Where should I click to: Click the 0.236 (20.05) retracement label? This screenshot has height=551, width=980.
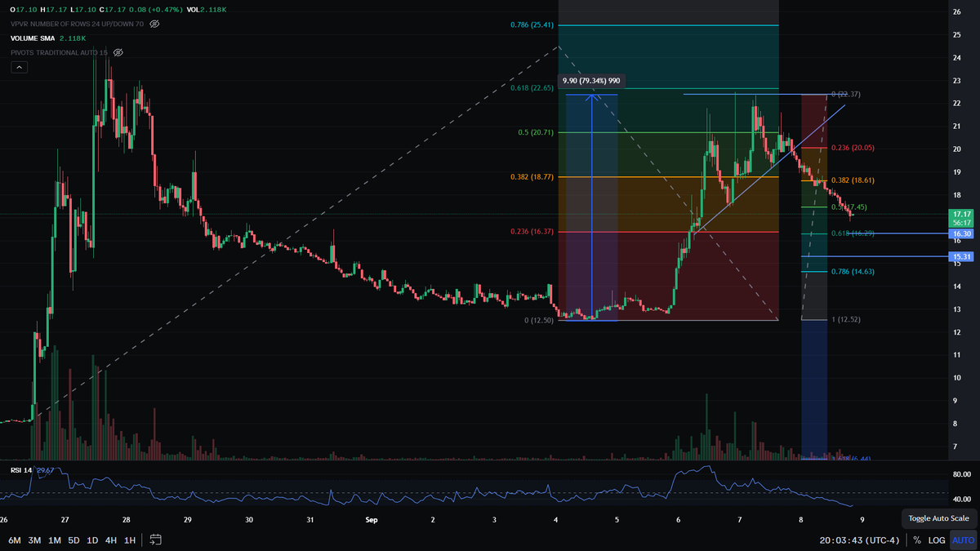click(853, 148)
